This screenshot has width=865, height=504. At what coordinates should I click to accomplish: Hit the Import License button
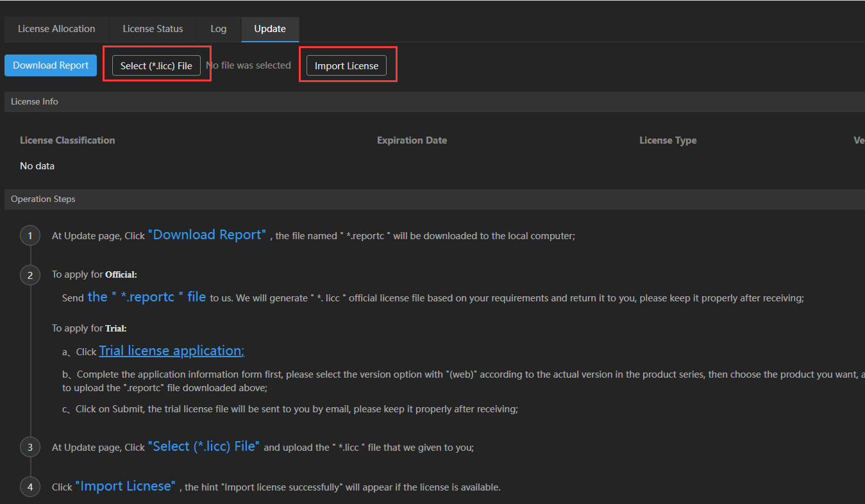point(346,65)
